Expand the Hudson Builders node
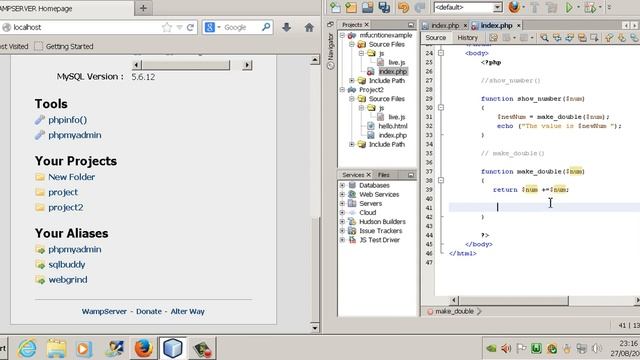 [x=342, y=222]
